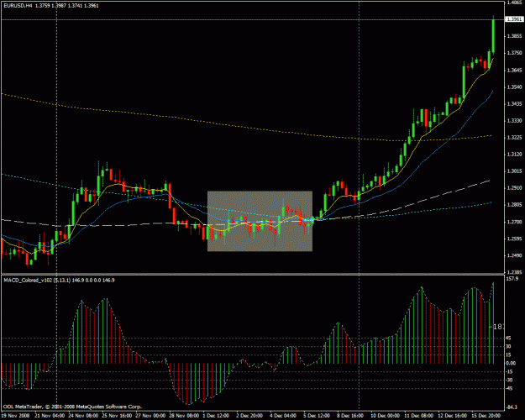Screen dimensions: 525x420
Task: Click the 24 Nov 08:00 time label
Action: [x=82, y=416]
